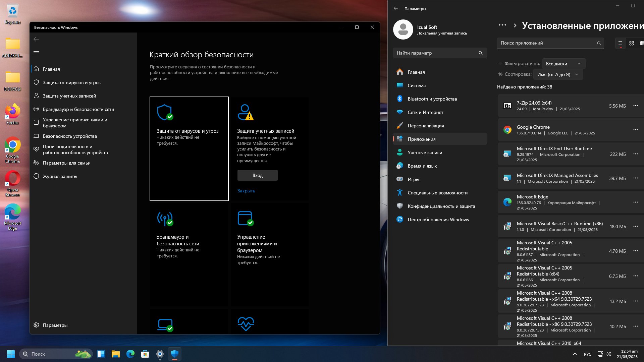This screenshot has width=644, height=362.
Task: Open the Izual Soft account avatar
Action: [x=403, y=29]
